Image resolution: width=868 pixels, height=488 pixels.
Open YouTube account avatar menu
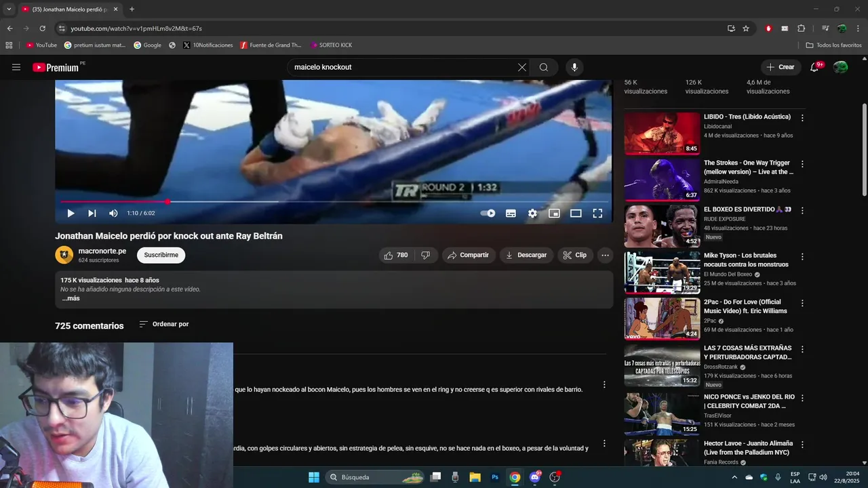840,67
